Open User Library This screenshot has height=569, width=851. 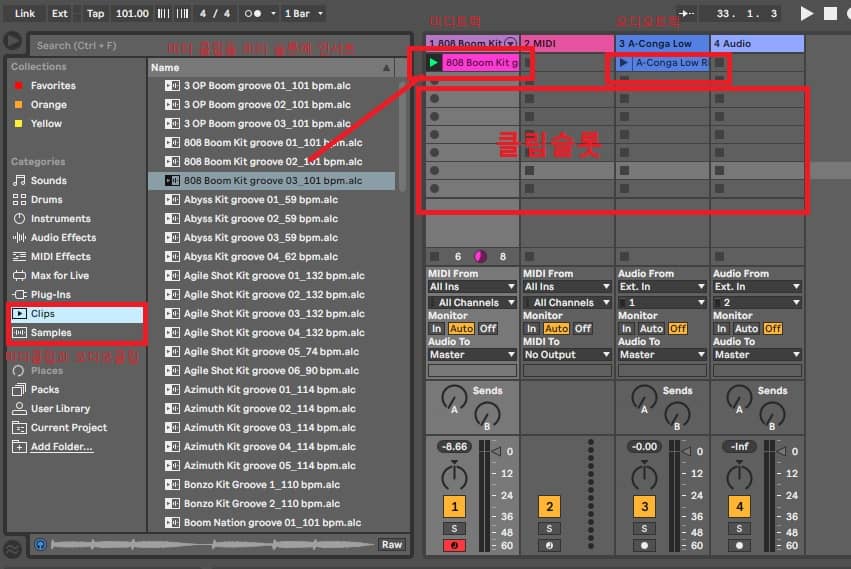pos(60,409)
